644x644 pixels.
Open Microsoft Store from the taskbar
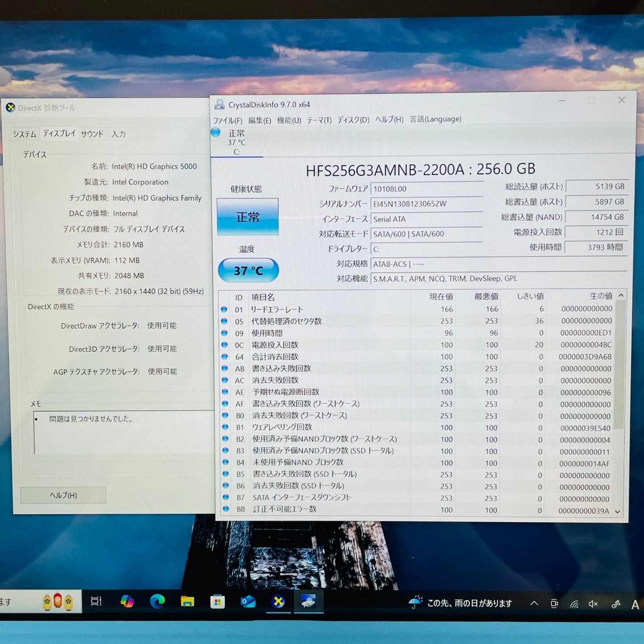[x=217, y=602]
